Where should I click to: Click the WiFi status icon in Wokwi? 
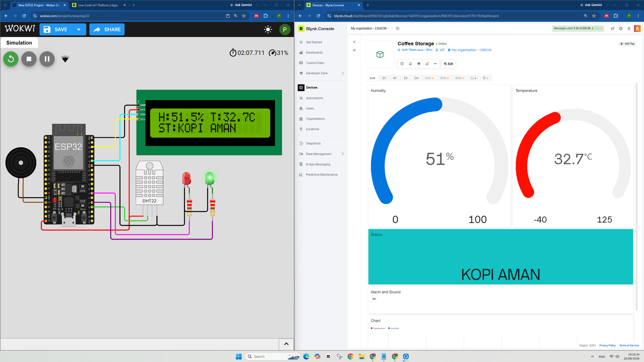pos(65,59)
